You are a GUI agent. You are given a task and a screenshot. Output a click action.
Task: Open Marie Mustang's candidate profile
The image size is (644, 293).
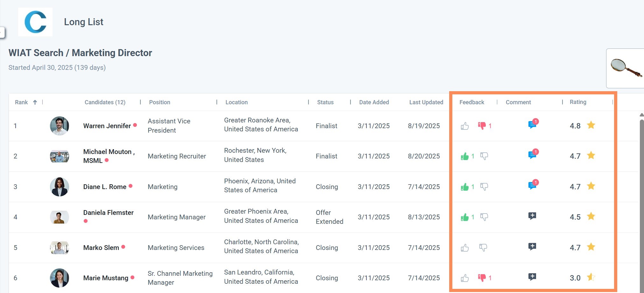click(x=106, y=278)
